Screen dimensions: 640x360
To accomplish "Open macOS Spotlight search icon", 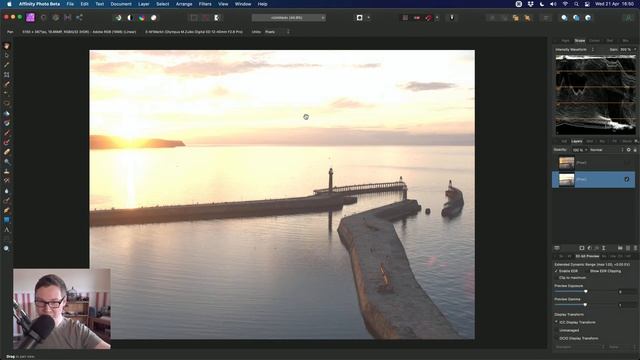I will point(576,4).
